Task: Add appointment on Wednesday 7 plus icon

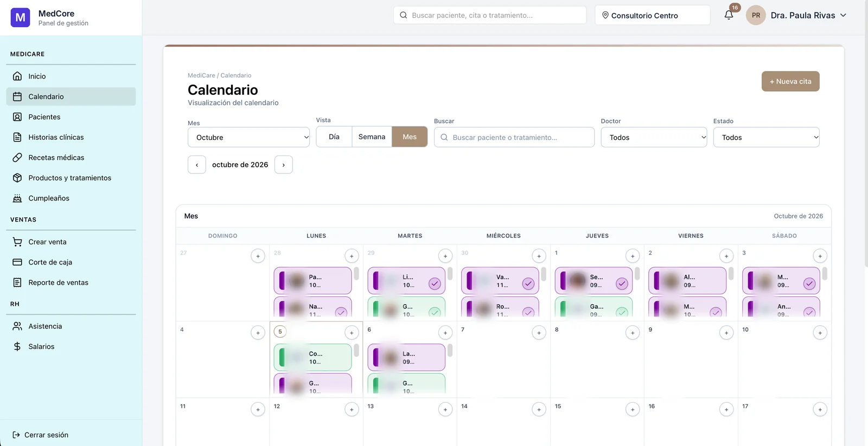Action: pos(539,333)
